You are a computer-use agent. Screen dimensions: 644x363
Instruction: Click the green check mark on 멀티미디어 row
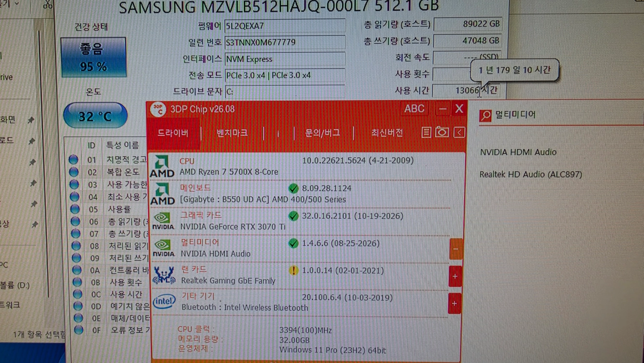[293, 243]
